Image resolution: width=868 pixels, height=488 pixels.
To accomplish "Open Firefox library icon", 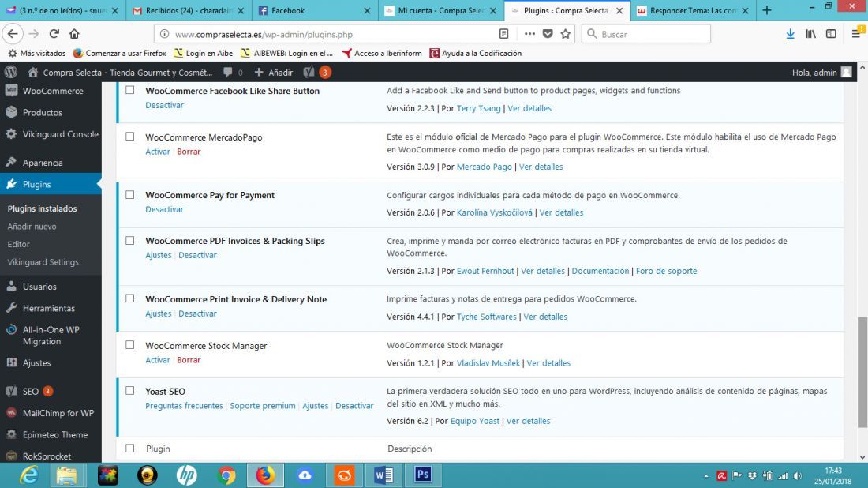I will coord(811,34).
